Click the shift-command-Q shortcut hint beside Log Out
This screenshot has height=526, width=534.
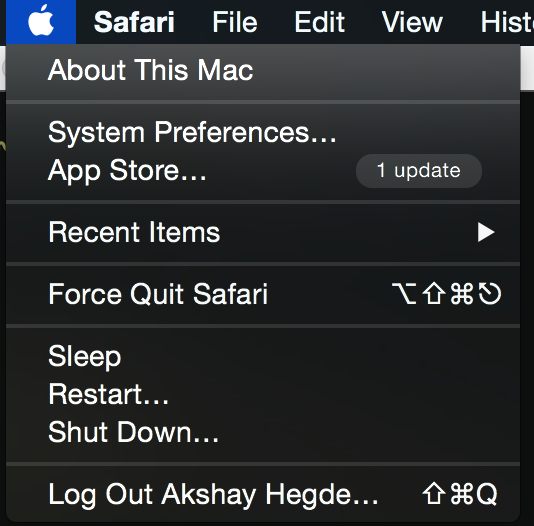pos(460,493)
